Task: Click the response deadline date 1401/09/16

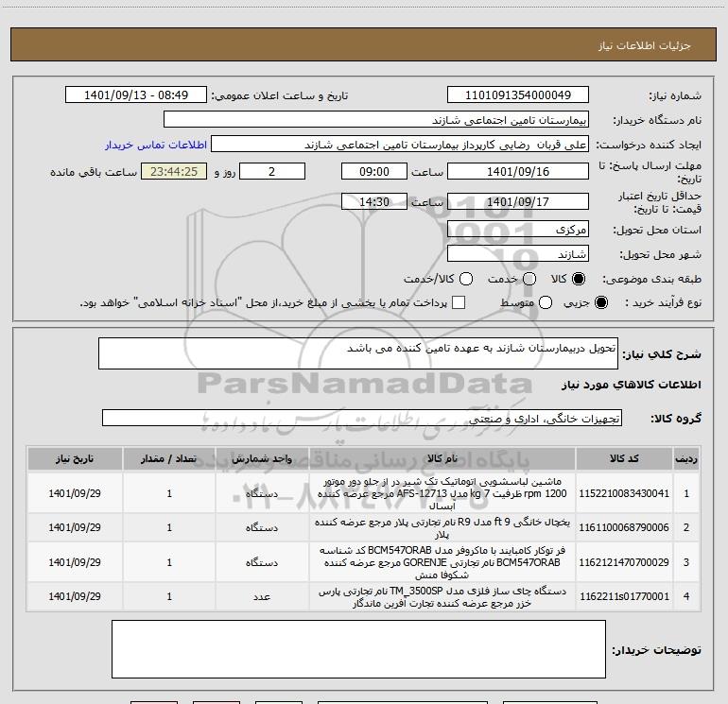Action: (x=518, y=171)
